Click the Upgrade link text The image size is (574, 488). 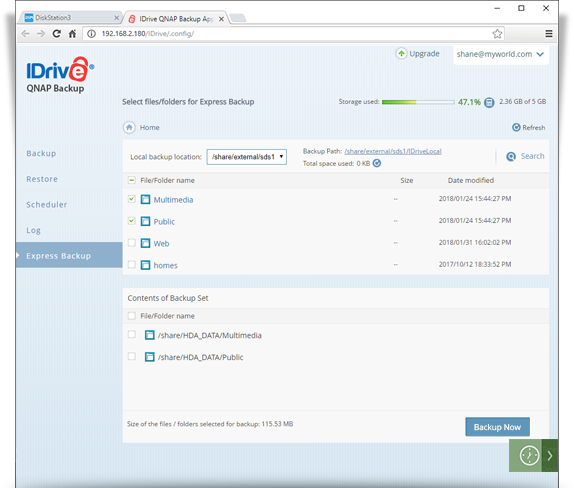pyautogui.click(x=424, y=54)
